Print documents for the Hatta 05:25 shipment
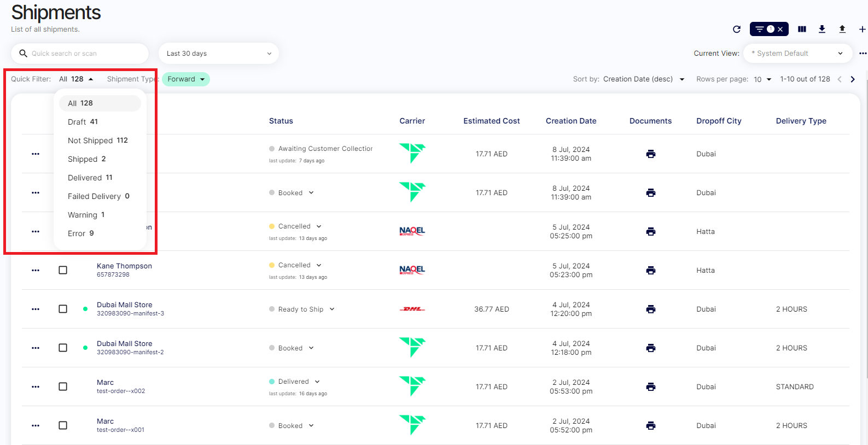Screen dimensions: 868x445 click(x=650, y=231)
